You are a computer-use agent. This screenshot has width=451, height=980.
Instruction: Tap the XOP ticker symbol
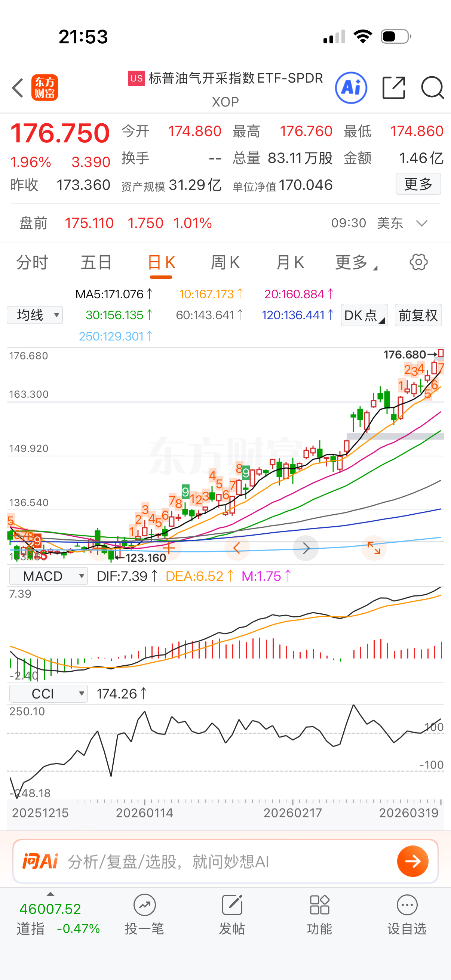(225, 102)
